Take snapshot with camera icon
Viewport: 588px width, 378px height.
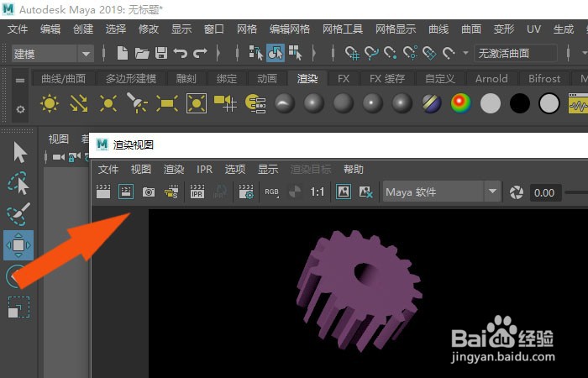[x=149, y=192]
